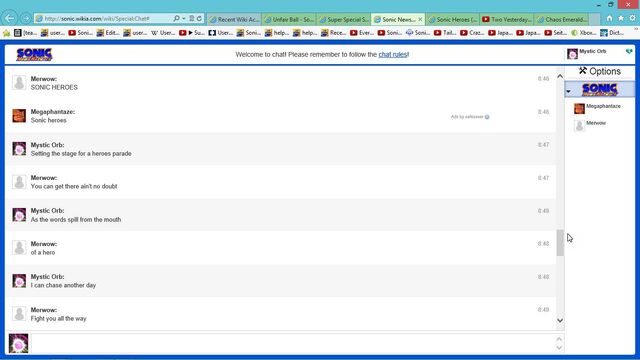
Task: Click the chat scrollbar thumb
Action: click(x=560, y=243)
